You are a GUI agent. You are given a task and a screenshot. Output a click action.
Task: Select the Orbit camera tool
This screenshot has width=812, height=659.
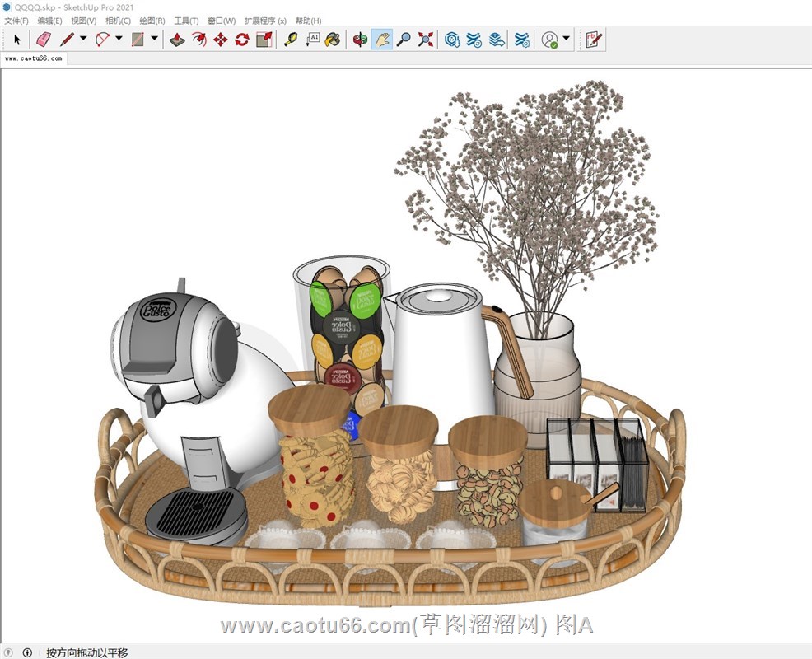point(360,39)
